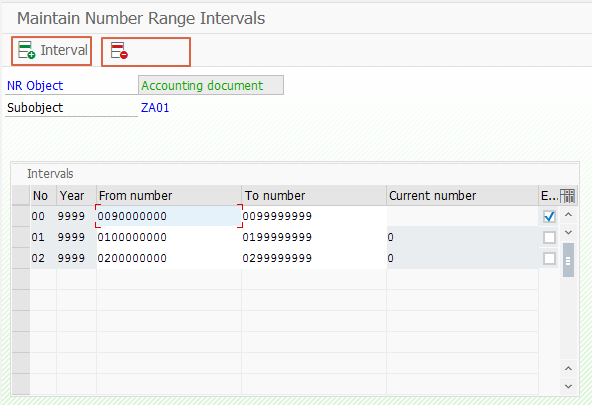Viewport: 592px width, 405px height.
Task: Click the bottom-most scroll-down arrow
Action: [568, 386]
